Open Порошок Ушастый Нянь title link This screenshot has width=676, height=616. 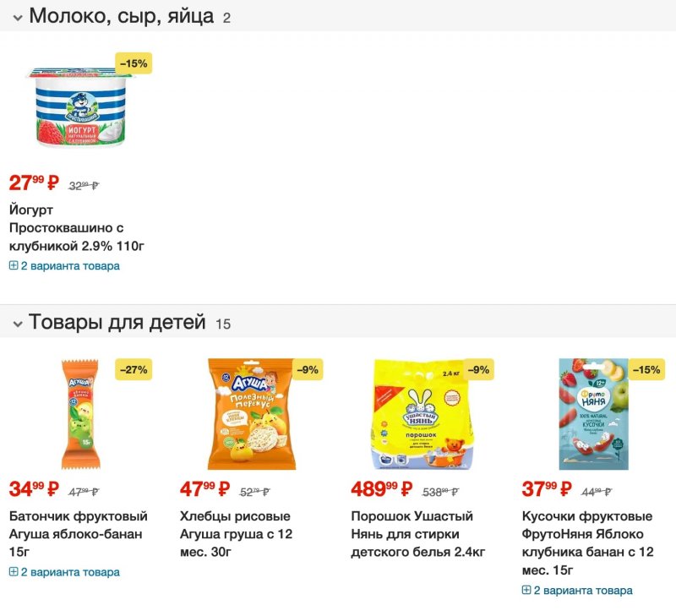click(418, 534)
